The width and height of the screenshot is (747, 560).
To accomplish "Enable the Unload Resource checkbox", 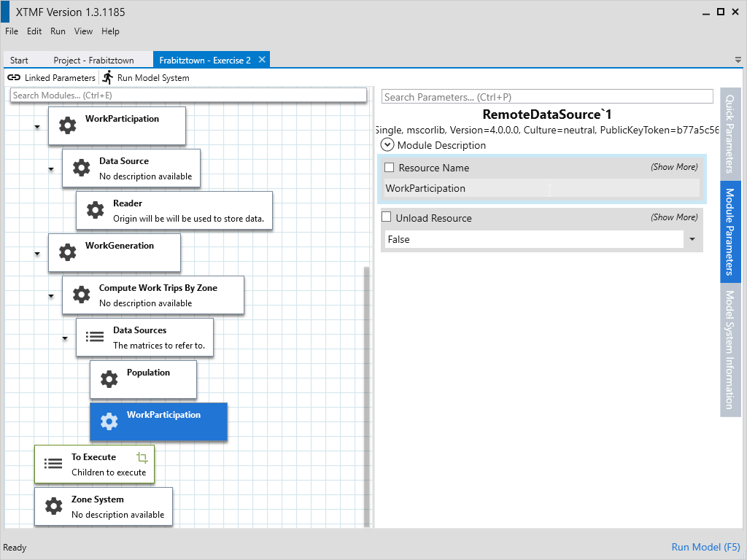I will pos(387,217).
